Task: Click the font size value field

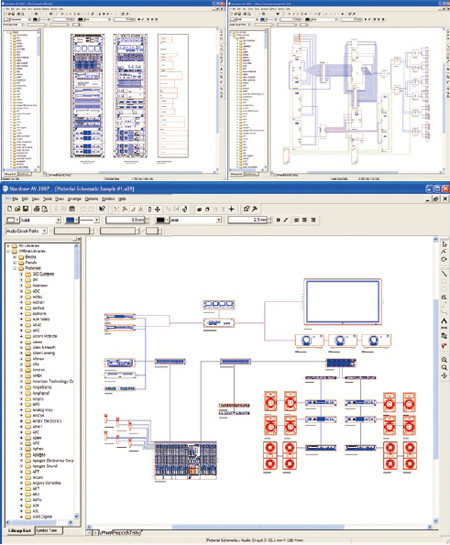Action: (x=248, y=220)
